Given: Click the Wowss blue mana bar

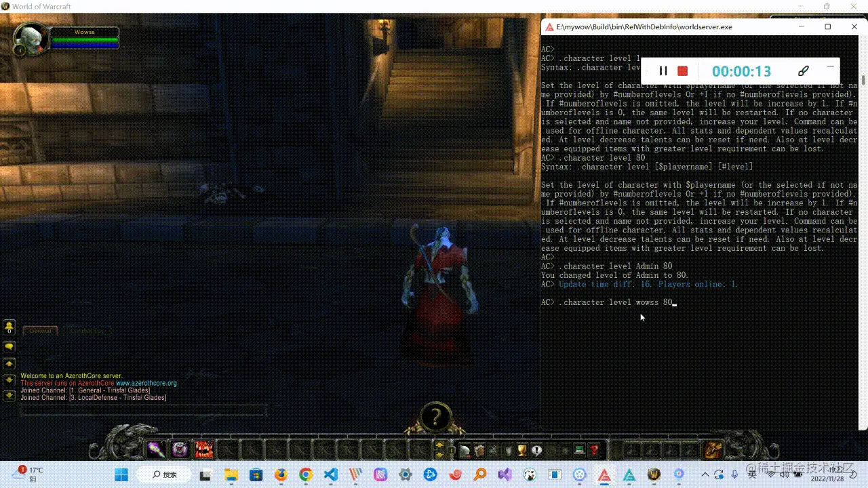Looking at the screenshot, I should point(85,46).
